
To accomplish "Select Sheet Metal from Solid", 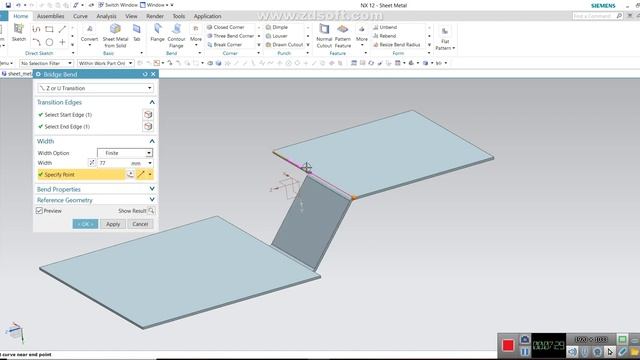I will click(x=115, y=36).
